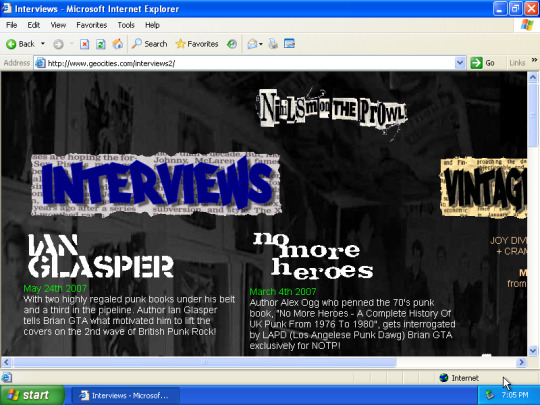Open the Help menu

pyautogui.click(x=152, y=25)
